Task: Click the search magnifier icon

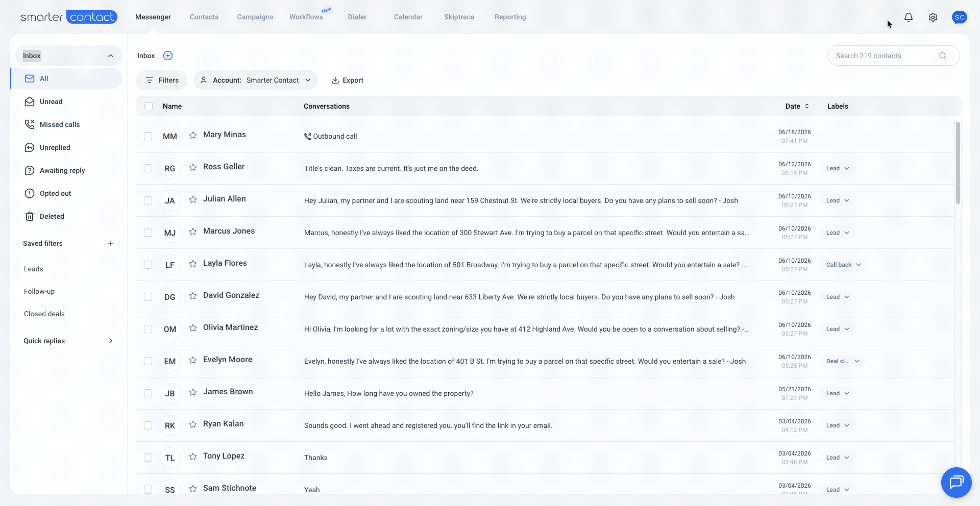Action: point(943,56)
